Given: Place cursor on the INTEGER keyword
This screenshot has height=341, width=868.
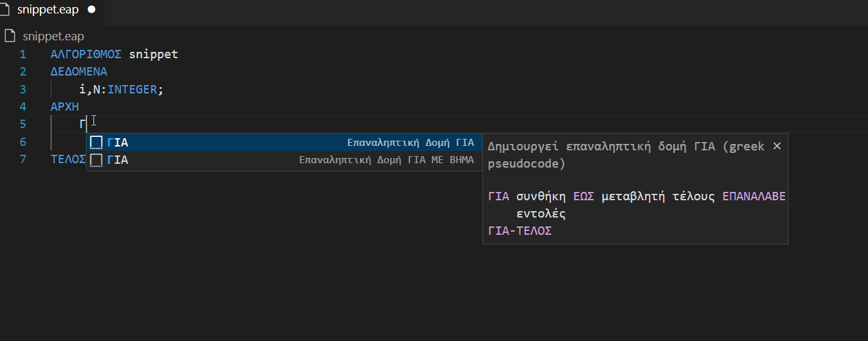Looking at the screenshot, I should [132, 90].
